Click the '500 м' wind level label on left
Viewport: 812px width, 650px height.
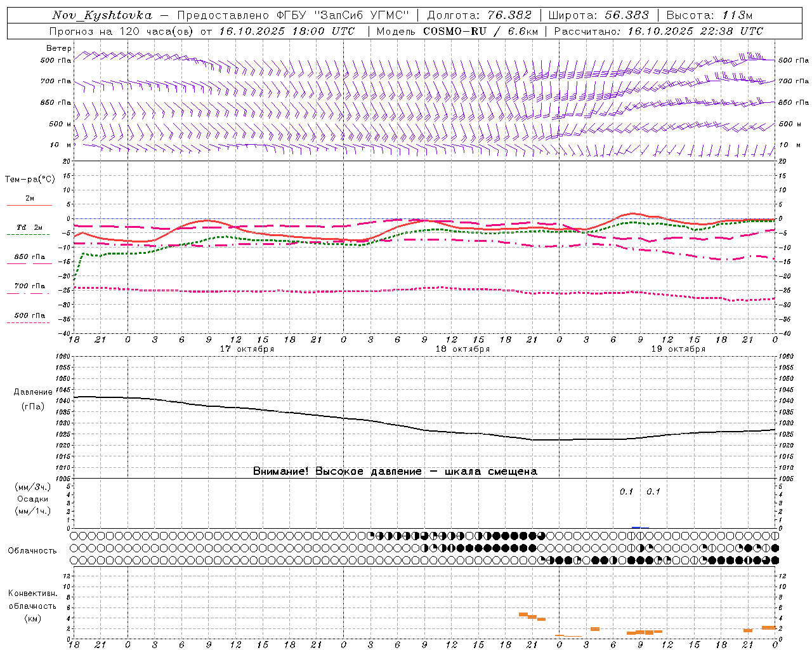tap(60, 124)
